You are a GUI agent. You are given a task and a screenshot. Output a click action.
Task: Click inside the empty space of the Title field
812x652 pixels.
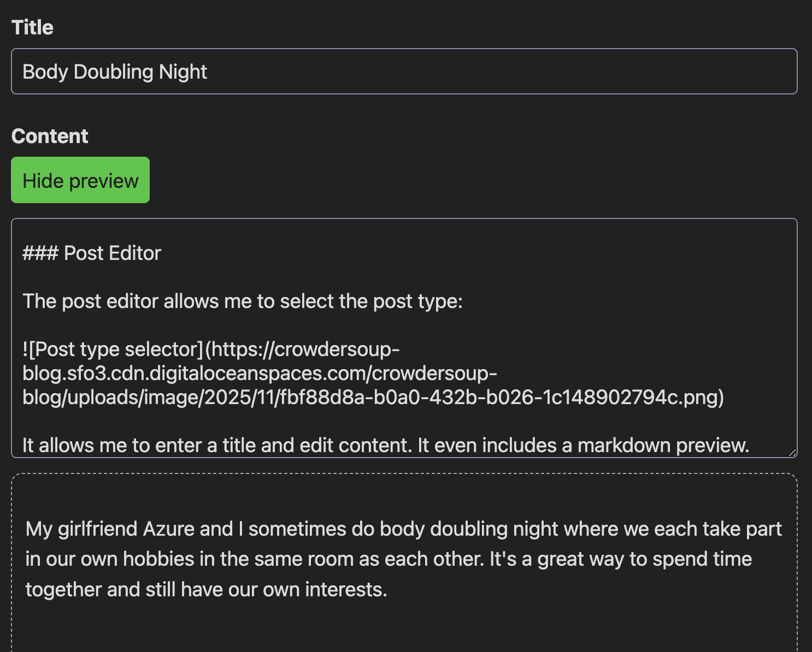click(x=492, y=72)
